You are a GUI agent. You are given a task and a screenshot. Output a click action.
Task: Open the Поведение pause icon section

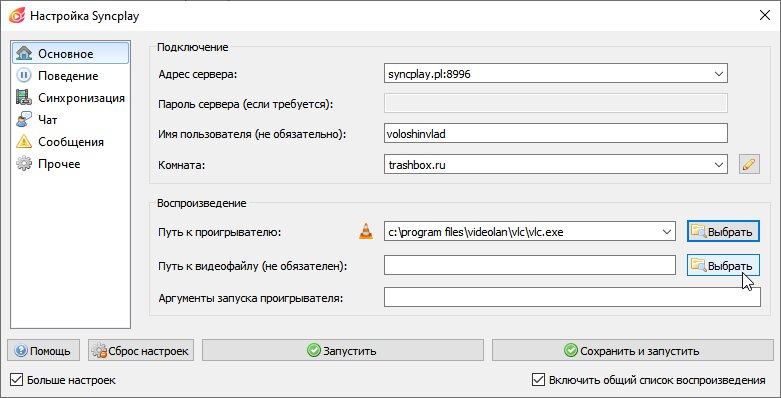24,76
